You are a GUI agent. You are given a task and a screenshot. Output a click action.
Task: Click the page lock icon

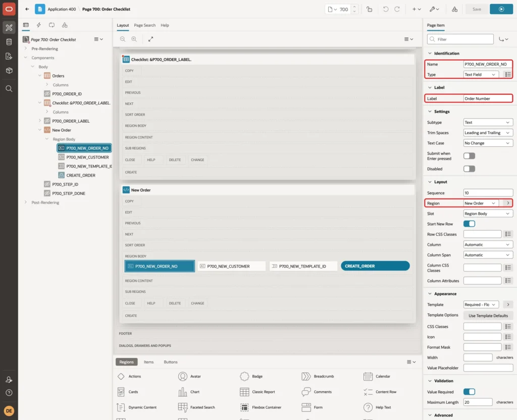coord(369,9)
